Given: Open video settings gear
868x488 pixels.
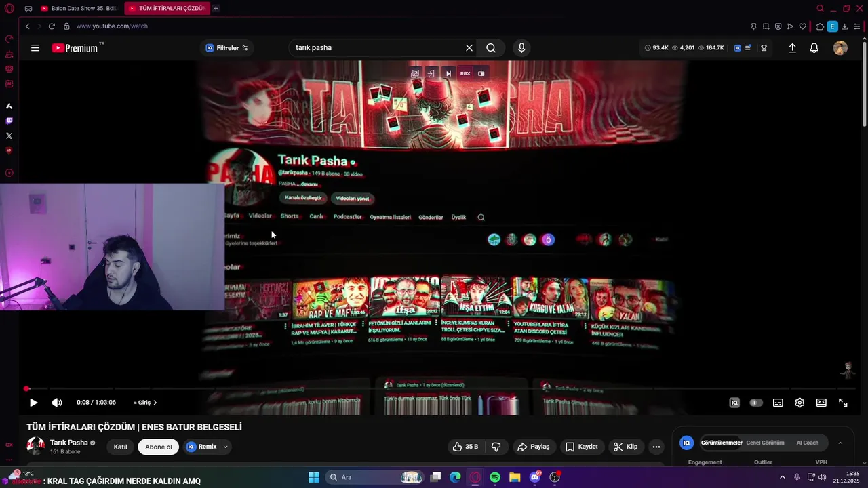Looking at the screenshot, I should point(800,403).
